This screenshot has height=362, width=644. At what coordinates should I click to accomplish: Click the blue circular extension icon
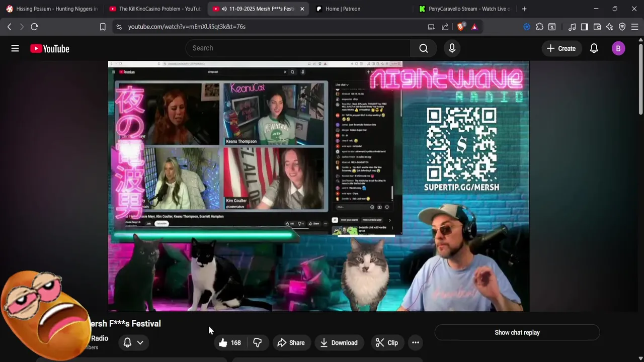(527, 27)
